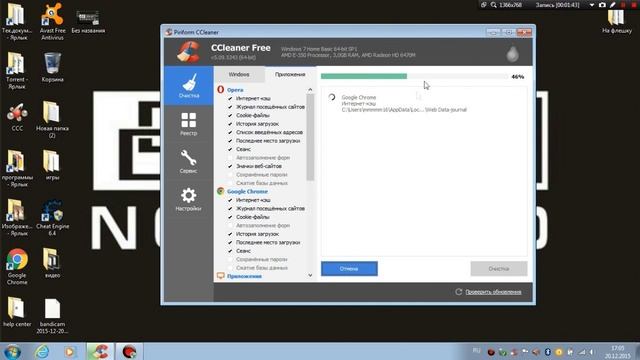This screenshot has width=640, height=360.
Task: Open the Cheat Engine 6.4 desktop shortcut
Action: [52, 217]
